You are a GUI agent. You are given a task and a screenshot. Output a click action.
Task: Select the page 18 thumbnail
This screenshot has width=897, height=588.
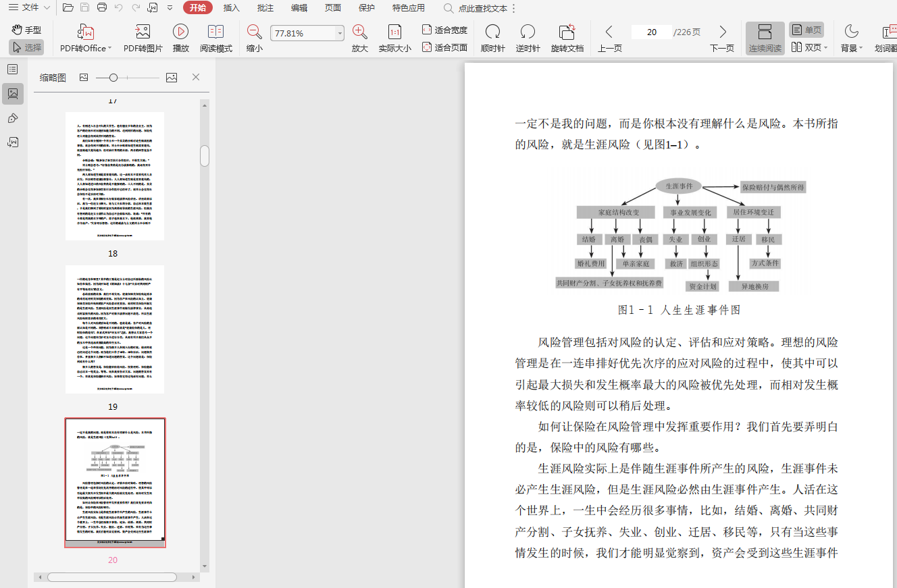[x=115, y=176]
